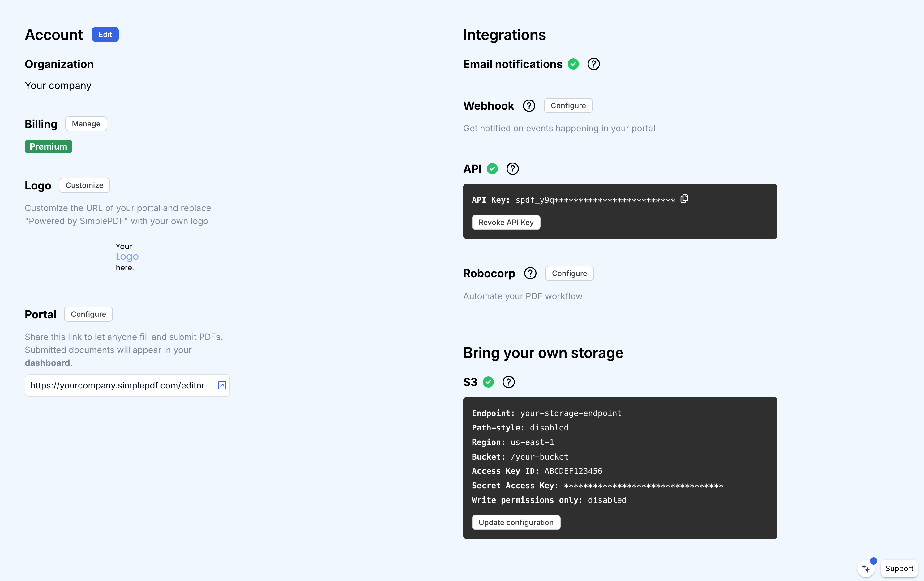
Task: Click the Account heading
Action: point(54,35)
